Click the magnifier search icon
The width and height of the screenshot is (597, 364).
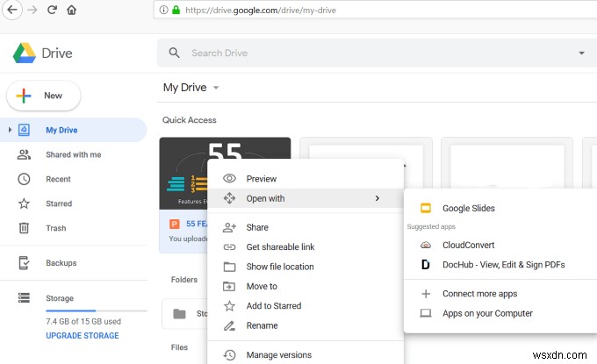(174, 53)
